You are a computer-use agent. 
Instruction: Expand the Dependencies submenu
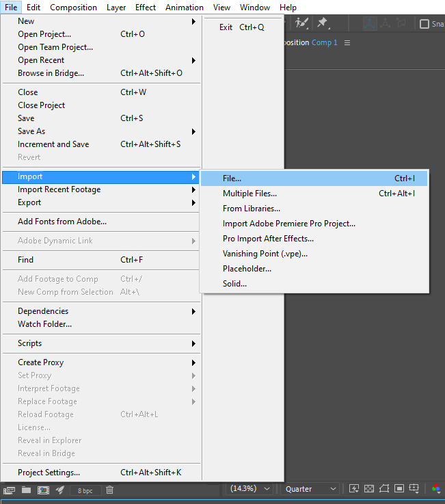101,311
